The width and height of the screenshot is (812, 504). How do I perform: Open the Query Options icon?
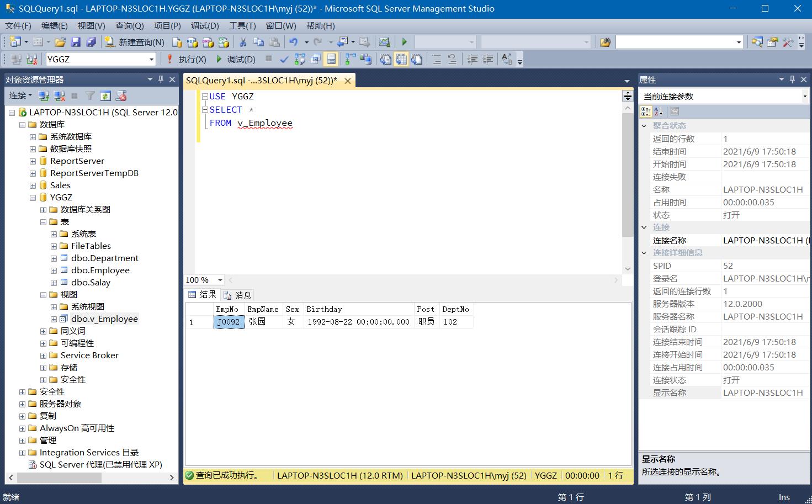click(x=315, y=59)
